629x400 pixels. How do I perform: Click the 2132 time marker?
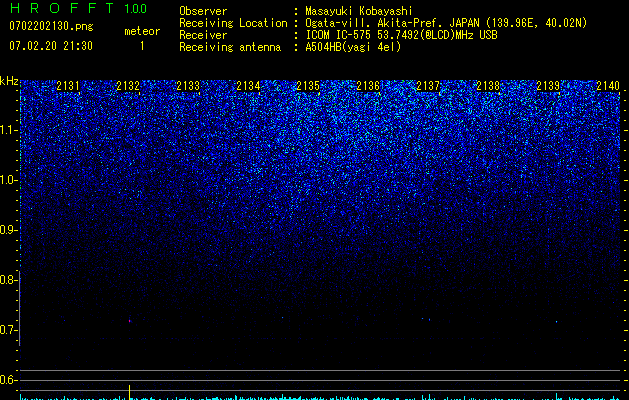128,86
